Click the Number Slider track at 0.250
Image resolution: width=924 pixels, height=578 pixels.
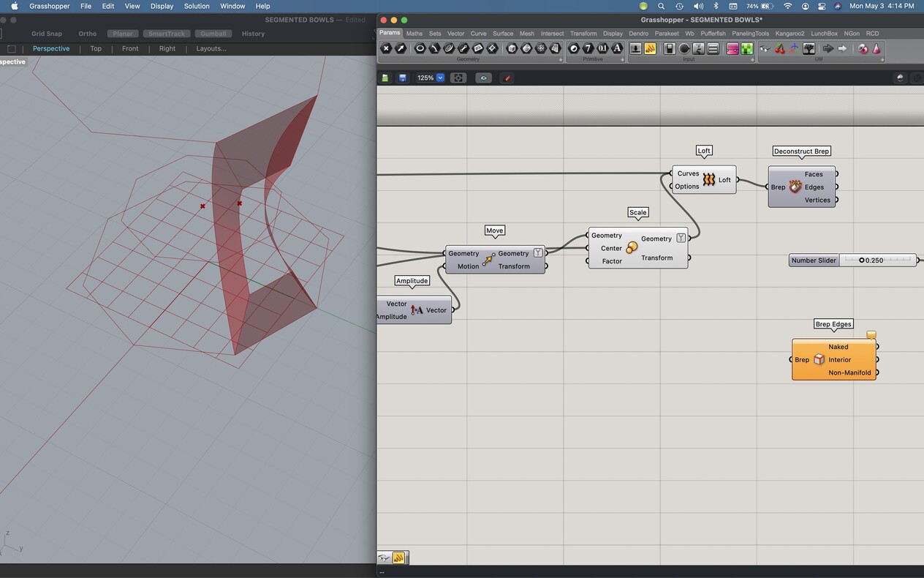pyautogui.click(x=862, y=260)
